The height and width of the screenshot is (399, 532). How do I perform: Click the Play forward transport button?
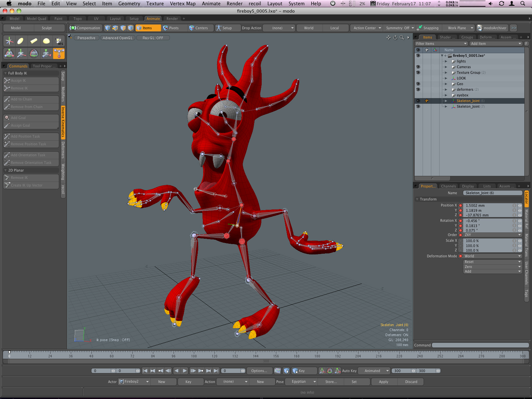coord(185,371)
